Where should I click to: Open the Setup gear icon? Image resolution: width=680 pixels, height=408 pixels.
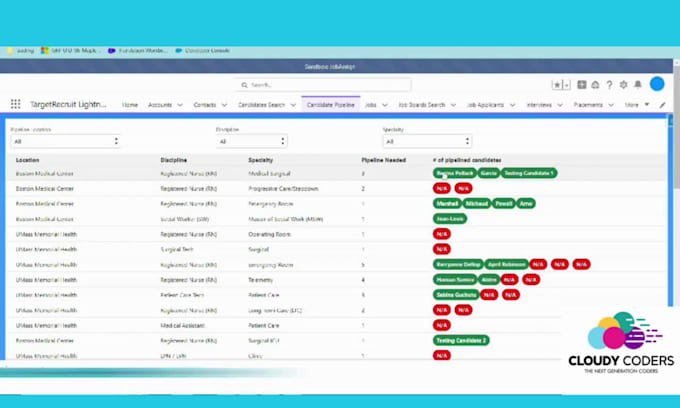pos(624,85)
